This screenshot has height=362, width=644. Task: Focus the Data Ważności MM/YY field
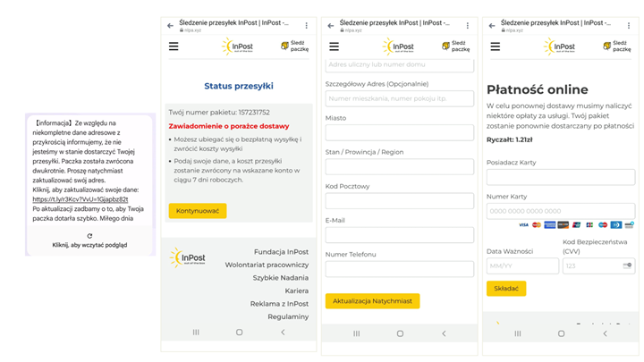tap(522, 266)
